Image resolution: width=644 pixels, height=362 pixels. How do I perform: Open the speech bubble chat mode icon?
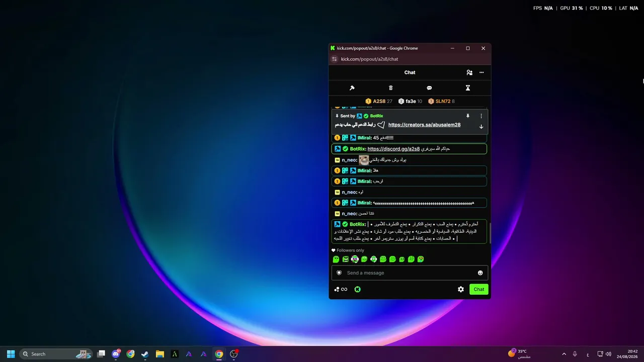point(429,88)
